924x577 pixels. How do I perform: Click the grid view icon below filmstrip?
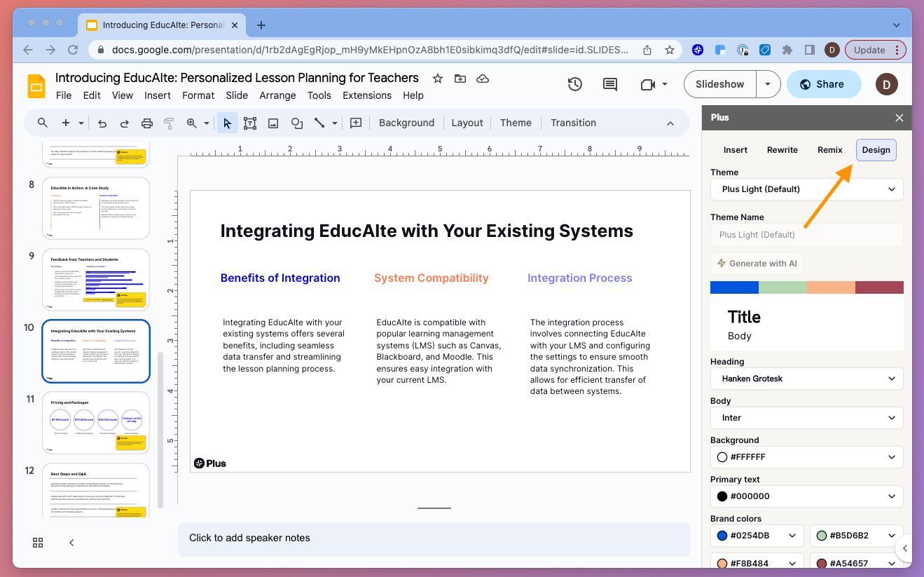[38, 543]
